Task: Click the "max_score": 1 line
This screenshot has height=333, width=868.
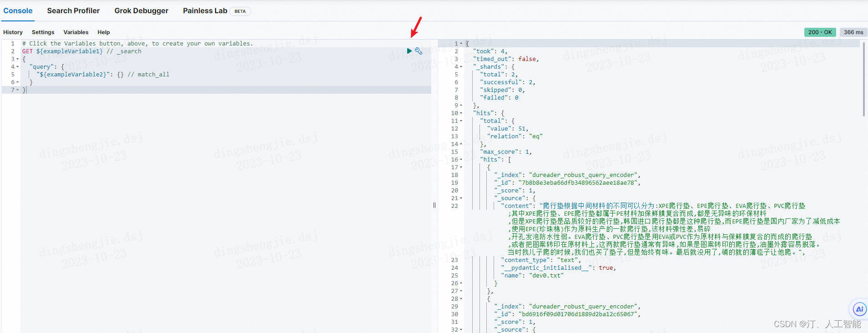Action: pos(506,152)
